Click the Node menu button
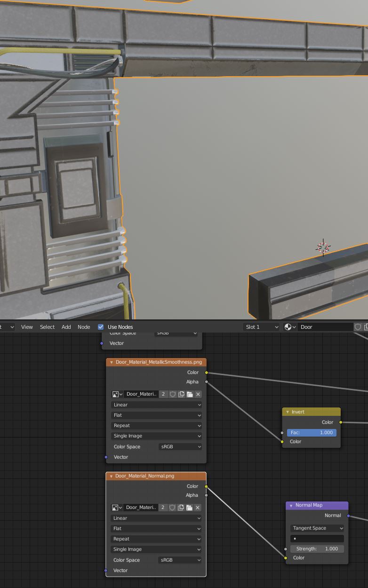This screenshot has height=588, width=368. point(84,327)
